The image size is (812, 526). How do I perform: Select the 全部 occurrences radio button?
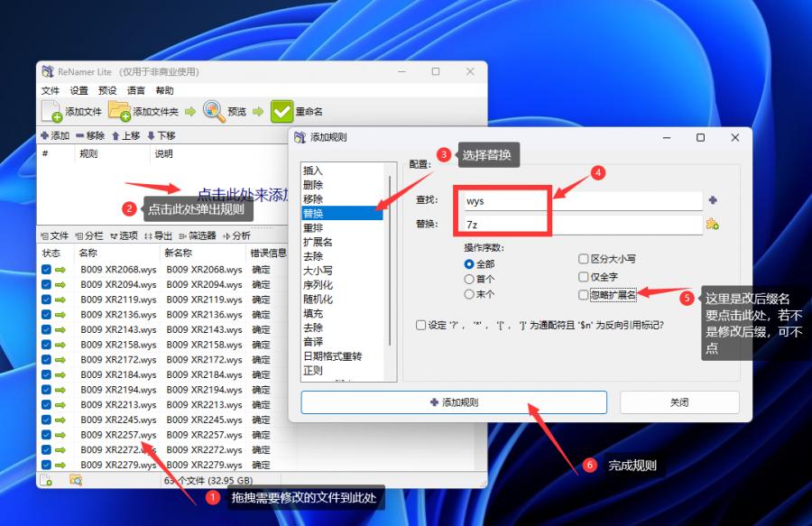coord(469,264)
